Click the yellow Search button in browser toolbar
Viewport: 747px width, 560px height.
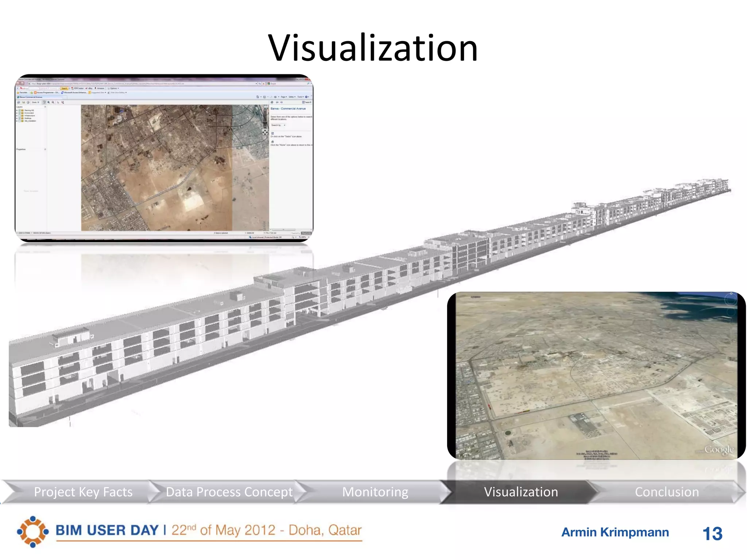[64, 88]
